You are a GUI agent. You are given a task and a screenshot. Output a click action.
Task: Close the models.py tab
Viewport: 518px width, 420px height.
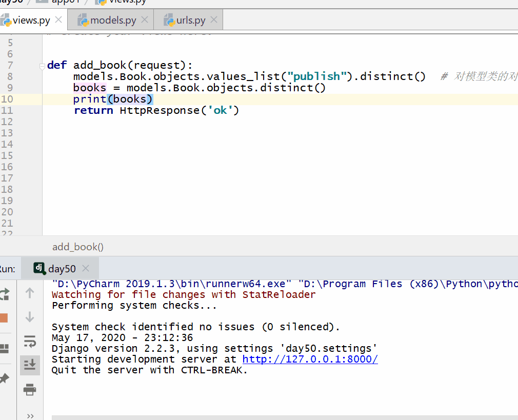click(x=145, y=20)
